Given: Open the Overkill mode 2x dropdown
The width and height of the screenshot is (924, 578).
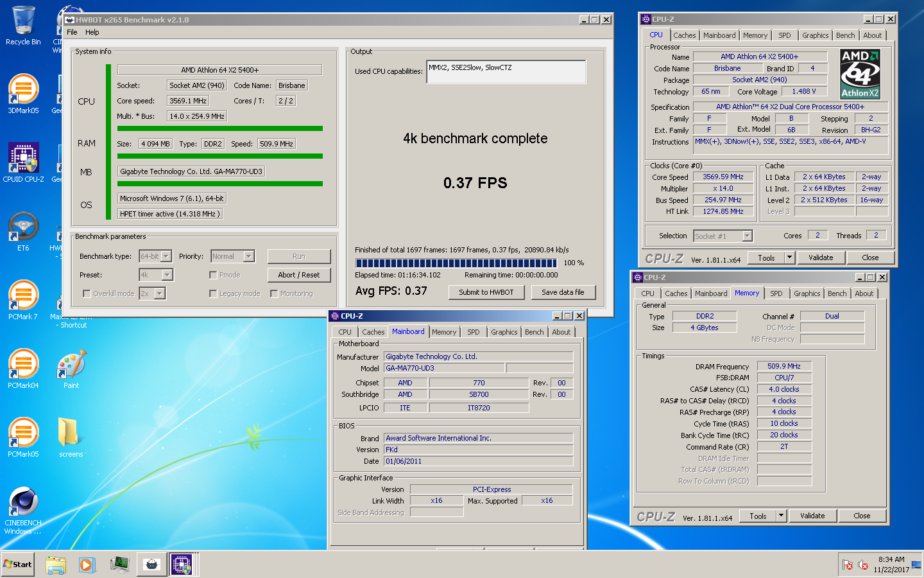Looking at the screenshot, I should tap(160, 293).
